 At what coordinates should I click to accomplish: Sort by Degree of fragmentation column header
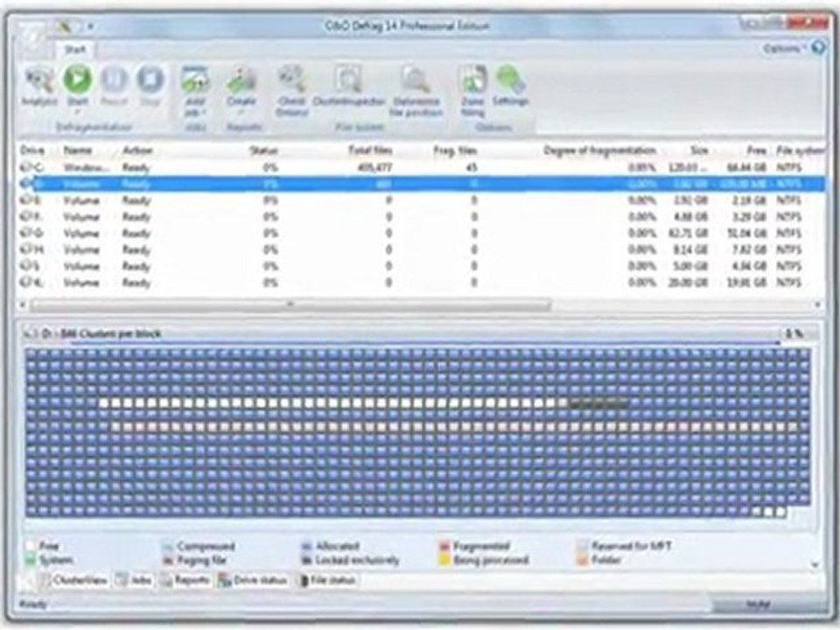click(599, 150)
